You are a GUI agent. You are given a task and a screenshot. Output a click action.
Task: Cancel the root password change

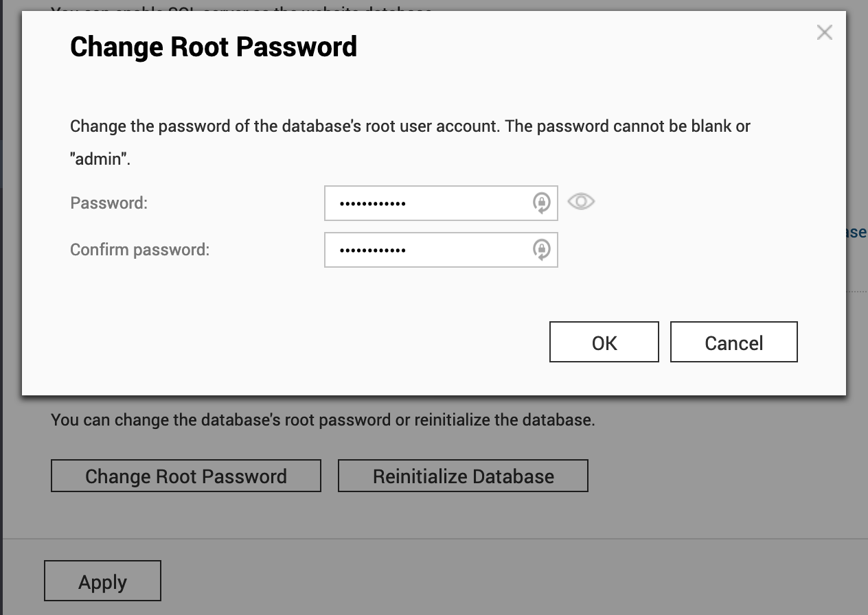[x=733, y=342]
